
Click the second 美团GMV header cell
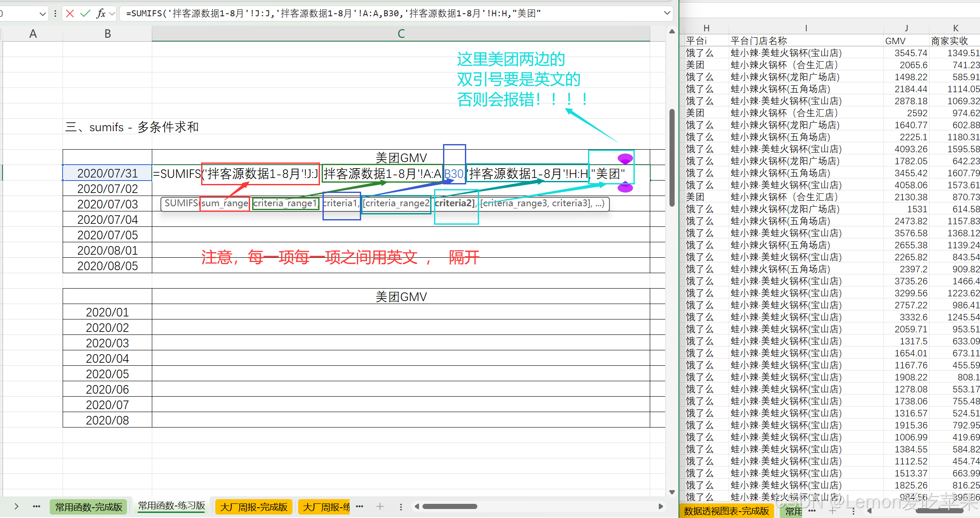401,296
